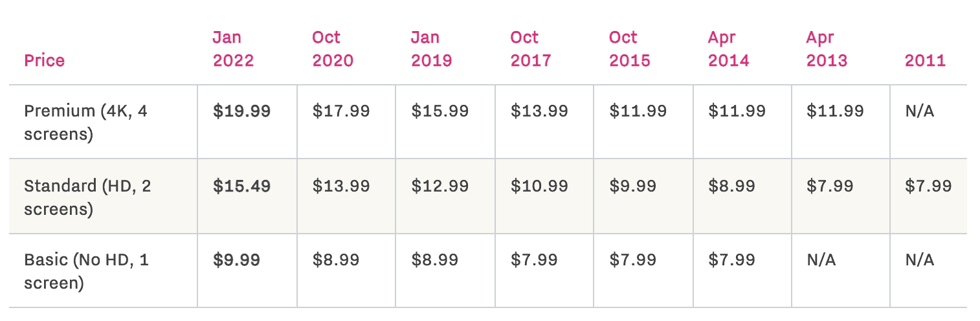Click the 2011 column header
The height and width of the screenshot is (321, 980).
(925, 61)
